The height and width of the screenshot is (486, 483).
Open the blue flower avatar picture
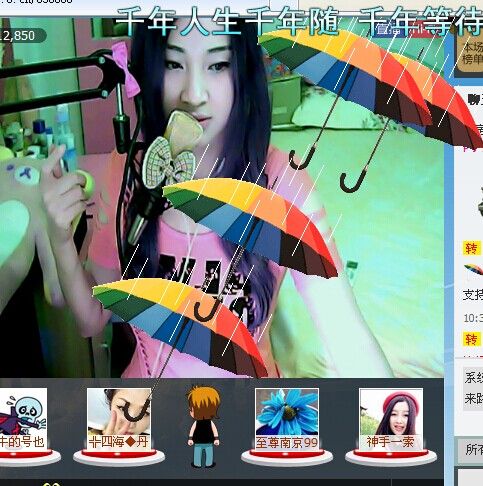pyautogui.click(x=287, y=412)
